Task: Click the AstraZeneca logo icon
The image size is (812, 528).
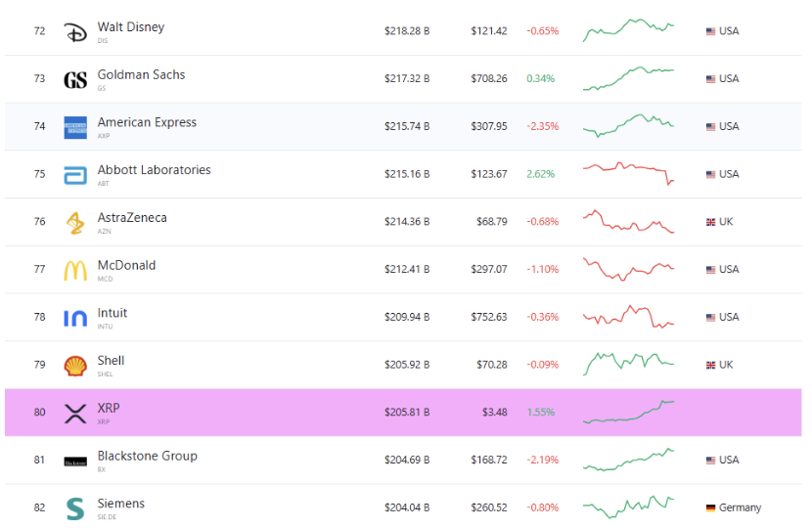Action: pyautogui.click(x=75, y=223)
